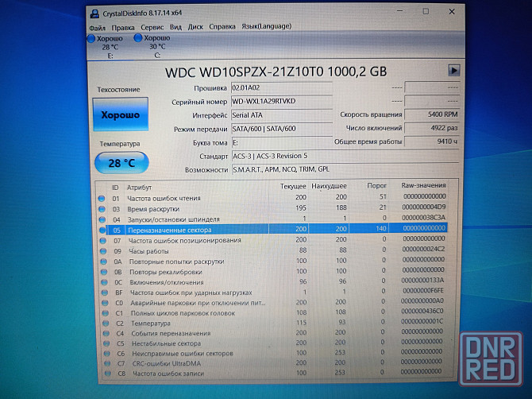This screenshot has width=532, height=399.
Task: Click the transfer mode field SATA/600
Action: (281, 129)
